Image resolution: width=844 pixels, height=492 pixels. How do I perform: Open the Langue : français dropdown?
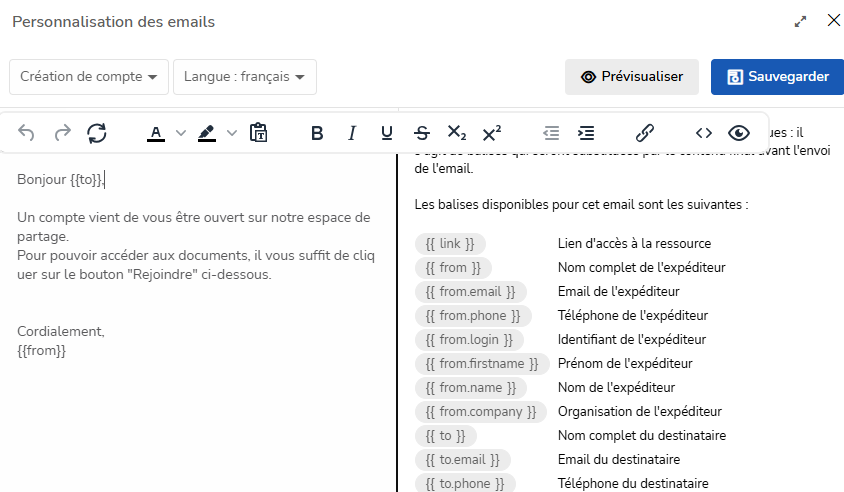(244, 77)
